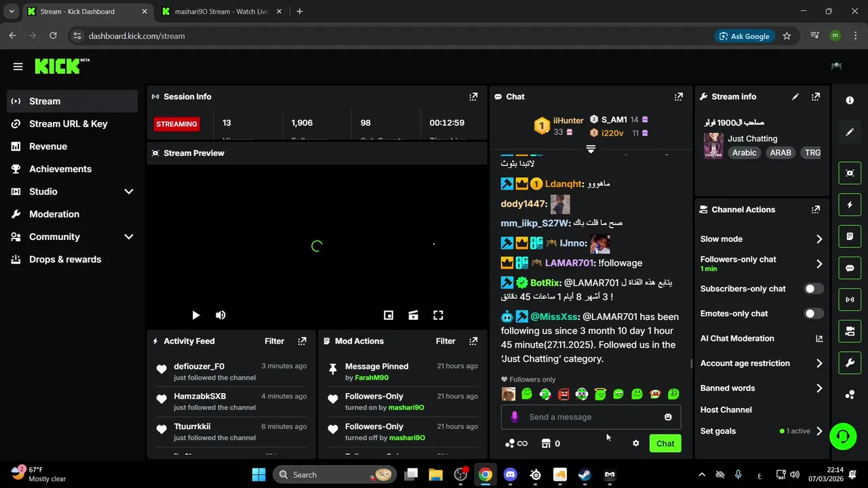Pop out the Mod Actions panel
The height and width of the screenshot is (488, 868).
point(473,341)
